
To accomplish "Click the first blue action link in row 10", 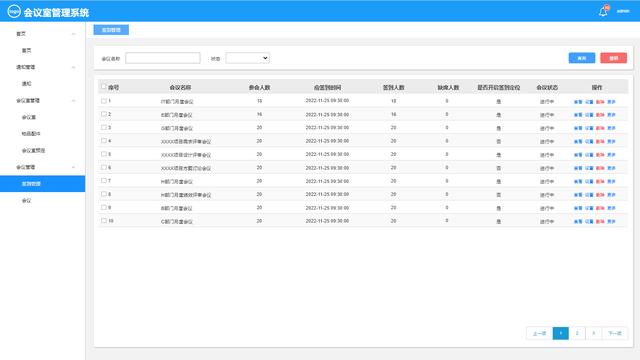I will (578, 222).
